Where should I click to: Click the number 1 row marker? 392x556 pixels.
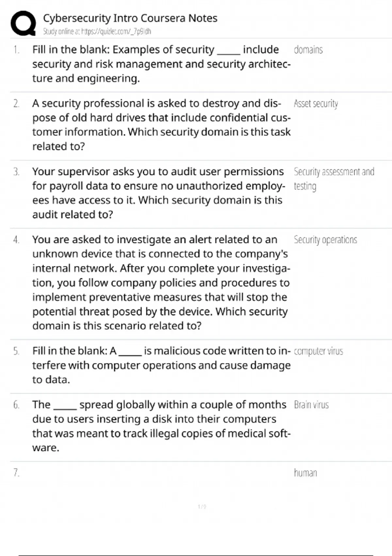(16, 50)
